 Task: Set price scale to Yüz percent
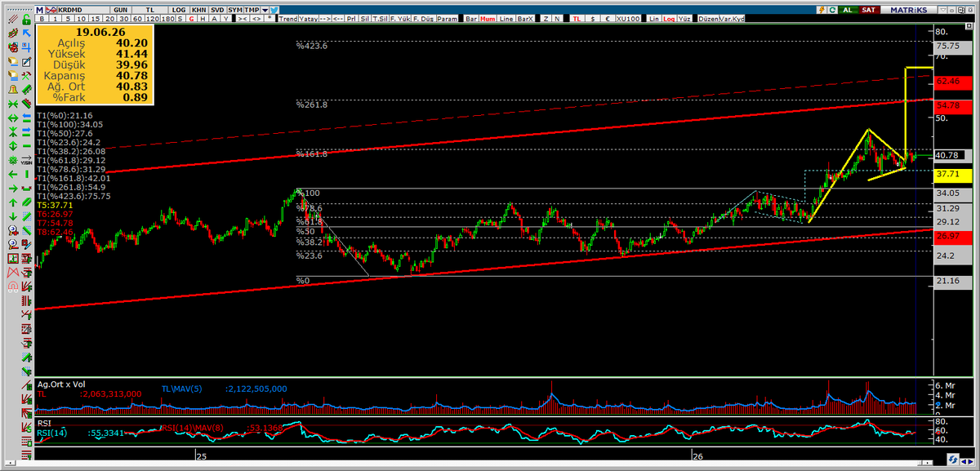684,19
